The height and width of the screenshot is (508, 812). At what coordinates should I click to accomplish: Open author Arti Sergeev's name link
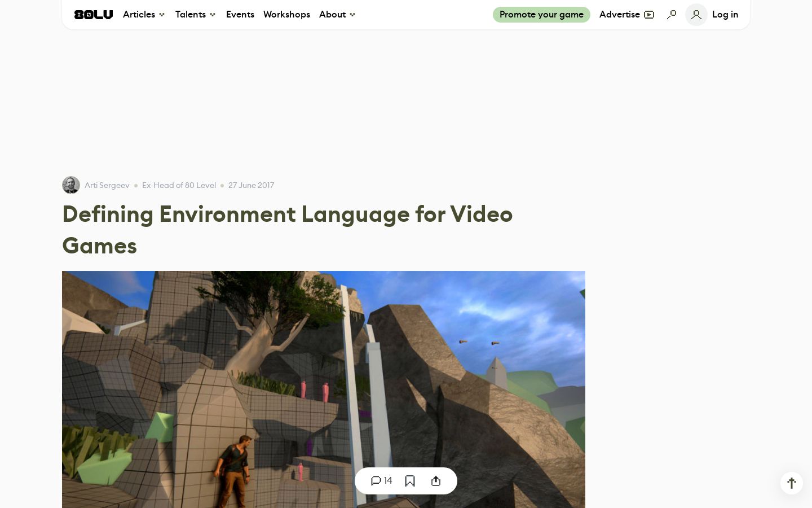point(107,185)
